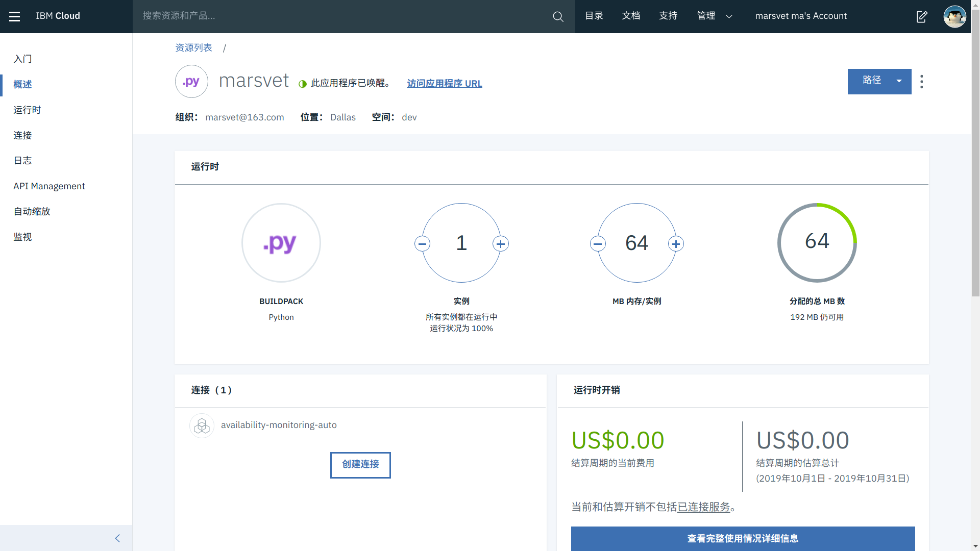The height and width of the screenshot is (551, 980).
Task: Click the marsvet app name heading
Action: pos(254,81)
